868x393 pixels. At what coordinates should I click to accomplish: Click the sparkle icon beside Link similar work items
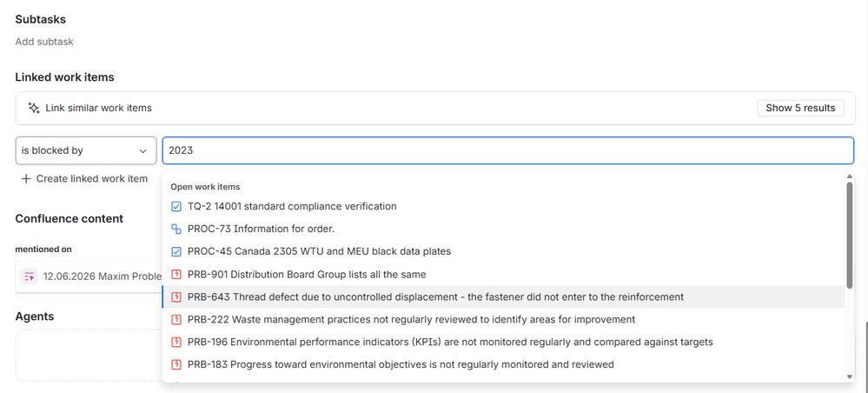point(34,108)
